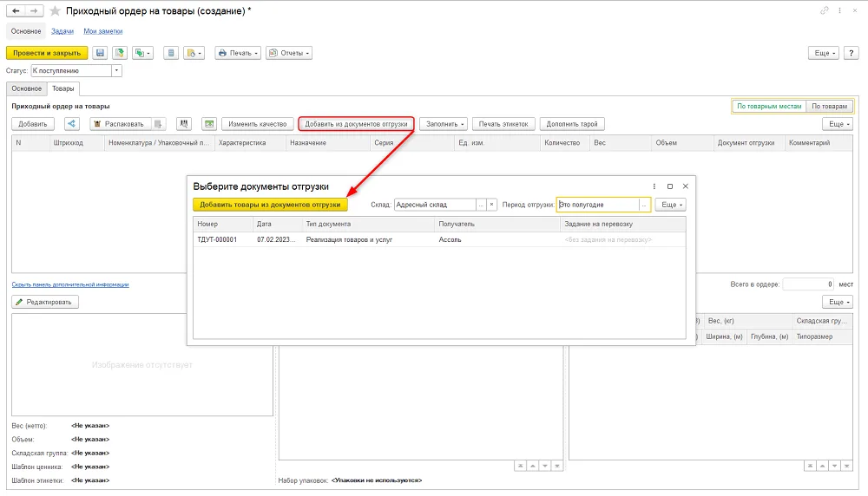Image resolution: width=868 pixels, height=496 pixels.
Task: Click the Добавить button in goods toolbar
Action: pos(33,124)
